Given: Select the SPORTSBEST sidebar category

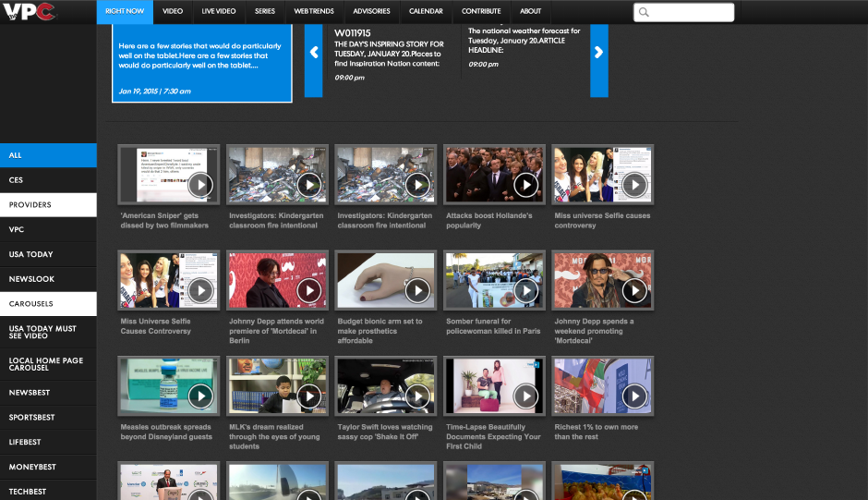Looking at the screenshot, I should (48, 417).
